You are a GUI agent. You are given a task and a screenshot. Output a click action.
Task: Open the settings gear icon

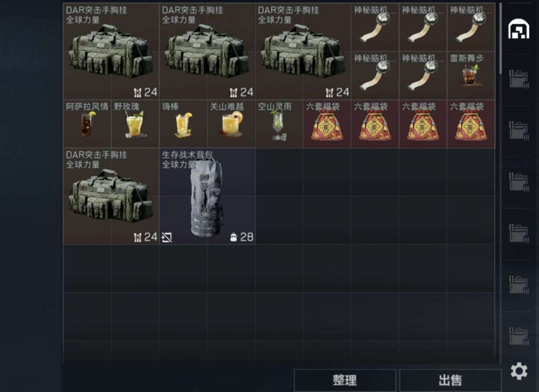tap(519, 371)
